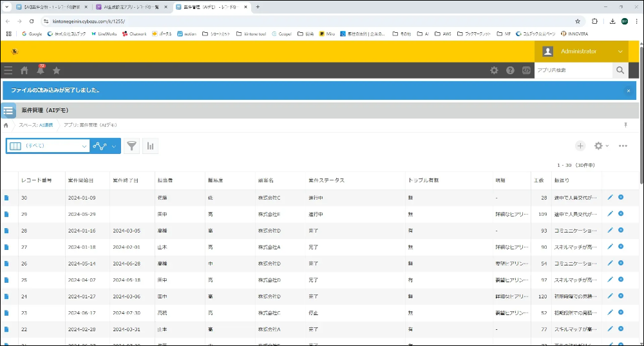
Task: Edit record 30 with pencil icon
Action: [x=610, y=197]
